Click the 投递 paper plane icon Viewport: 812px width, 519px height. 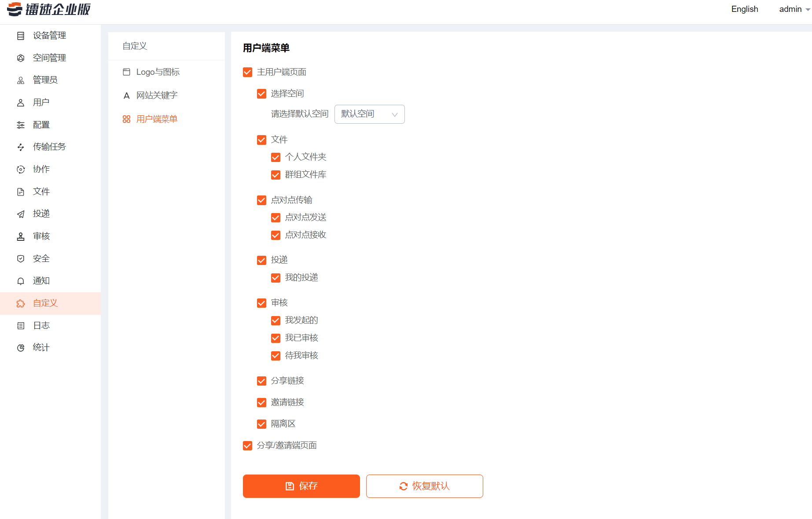[x=21, y=214]
